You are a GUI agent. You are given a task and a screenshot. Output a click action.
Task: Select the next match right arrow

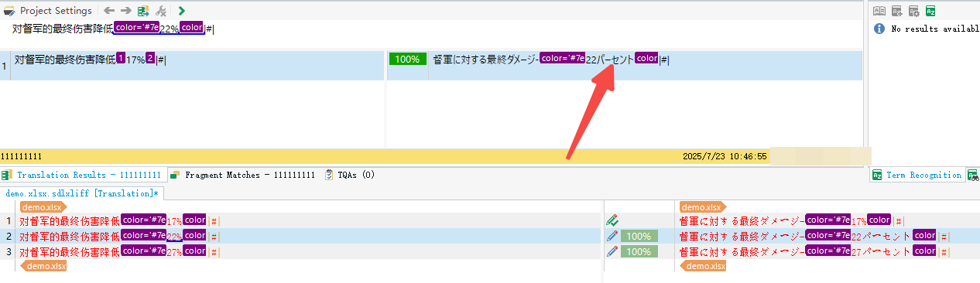point(125,11)
